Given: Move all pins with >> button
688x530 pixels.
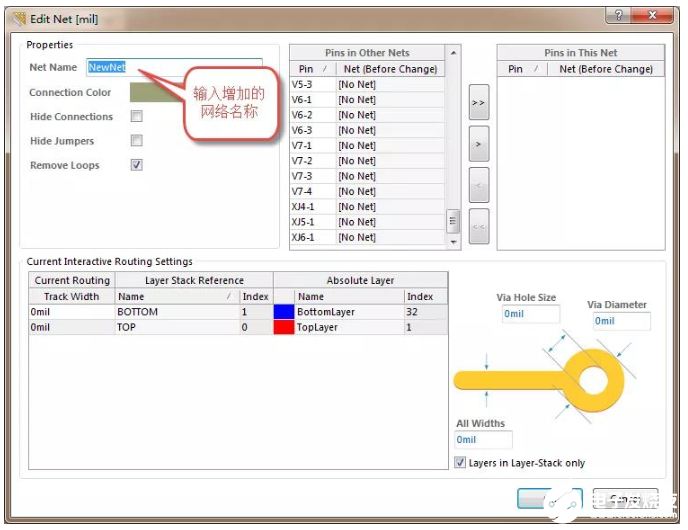Looking at the screenshot, I should coord(479,102).
